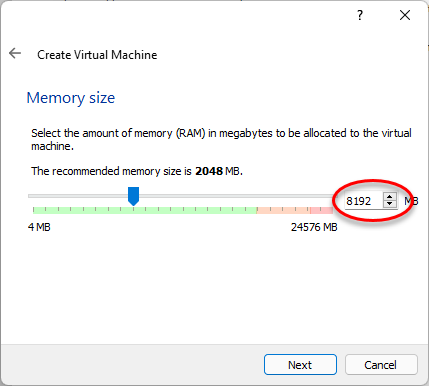Screen dimensions: 429x386
Task: Click the green zone of memory scale
Action: 145,210
